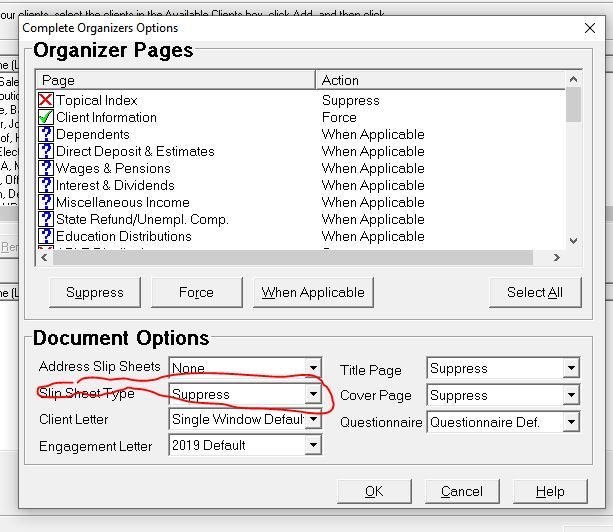This screenshot has height=532, width=613.
Task: Expand the Questionnaire dropdown
Action: [570, 422]
